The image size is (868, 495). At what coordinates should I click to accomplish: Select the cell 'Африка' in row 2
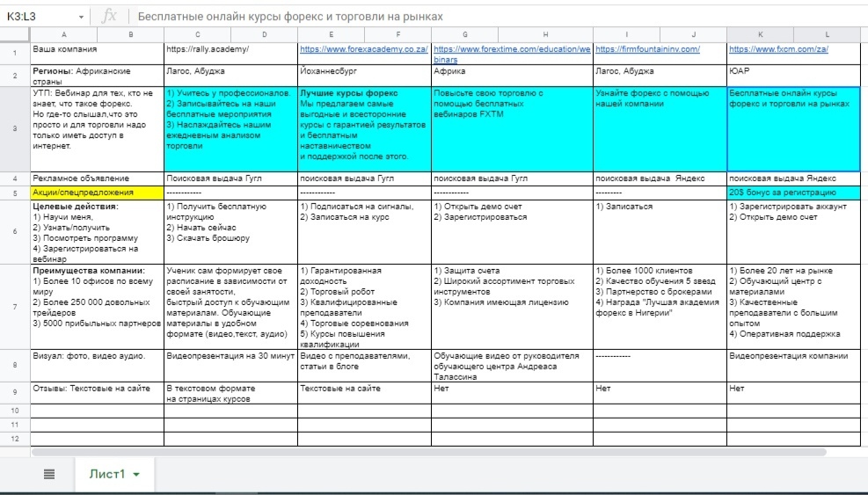(512, 76)
